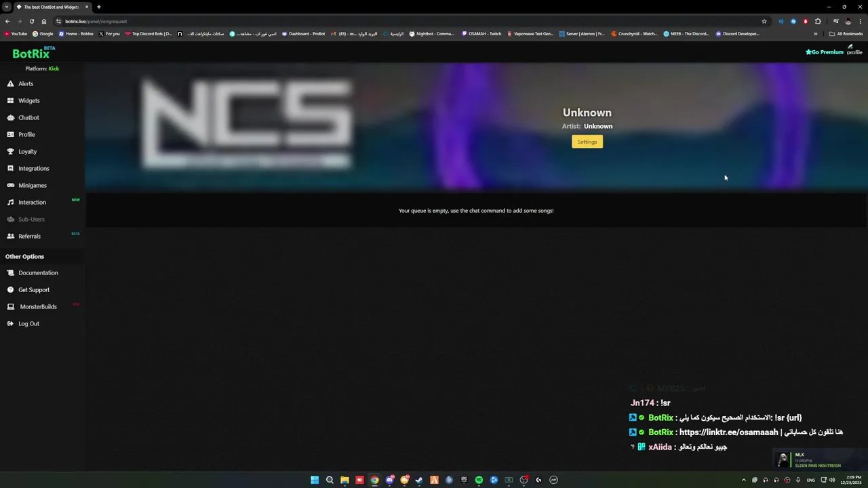Bookmark this page with the star icon
The width and height of the screenshot is (868, 488).
[764, 21]
